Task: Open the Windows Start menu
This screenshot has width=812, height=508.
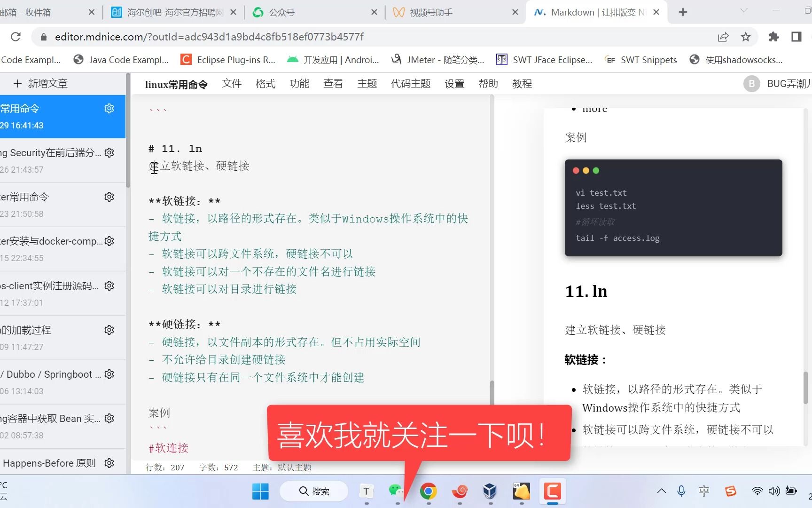Action: tap(260, 491)
